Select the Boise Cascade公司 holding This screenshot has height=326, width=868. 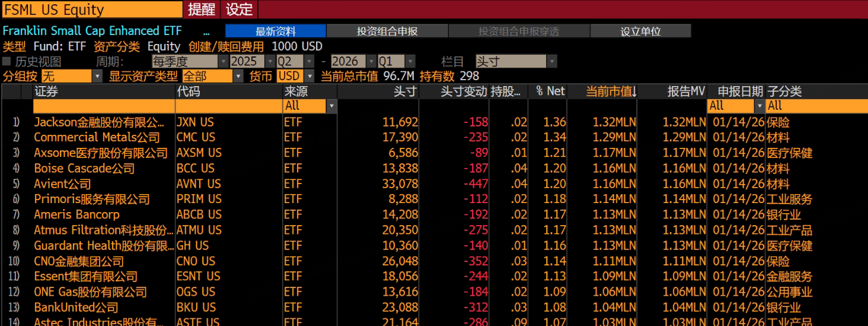pos(84,169)
